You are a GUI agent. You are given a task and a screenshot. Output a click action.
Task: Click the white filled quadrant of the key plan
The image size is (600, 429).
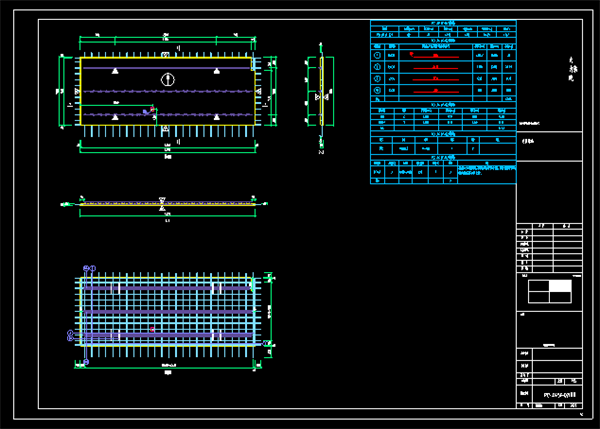coord(560,286)
